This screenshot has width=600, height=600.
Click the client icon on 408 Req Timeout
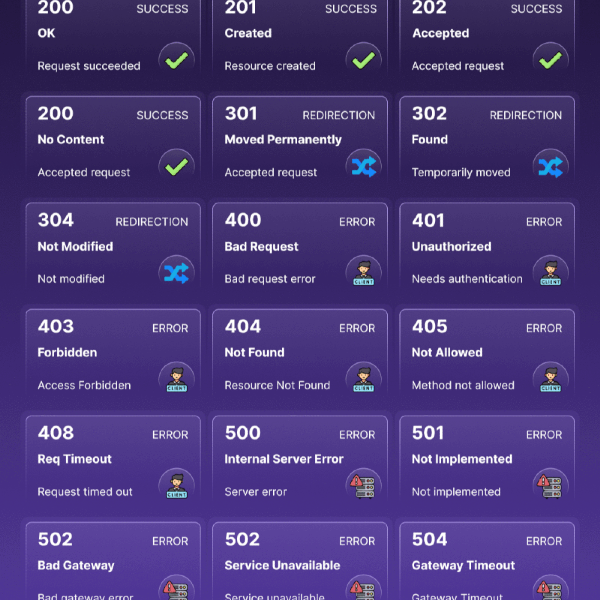click(x=176, y=486)
